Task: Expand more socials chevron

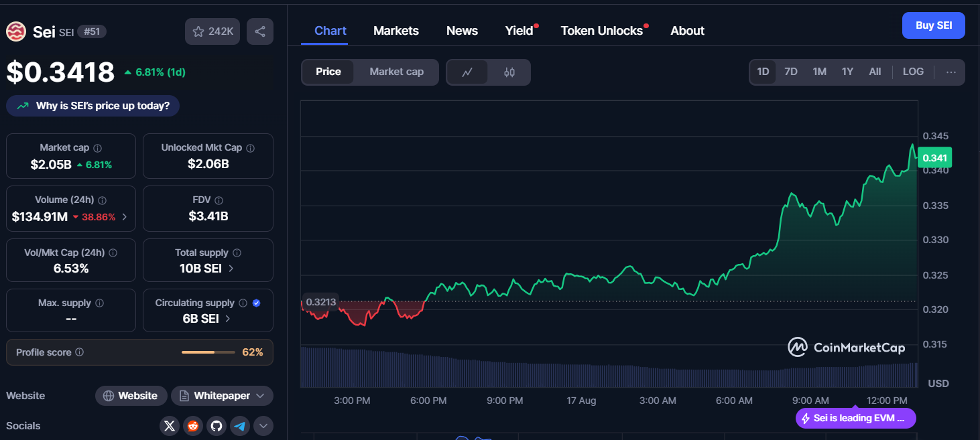Action: coord(263,426)
